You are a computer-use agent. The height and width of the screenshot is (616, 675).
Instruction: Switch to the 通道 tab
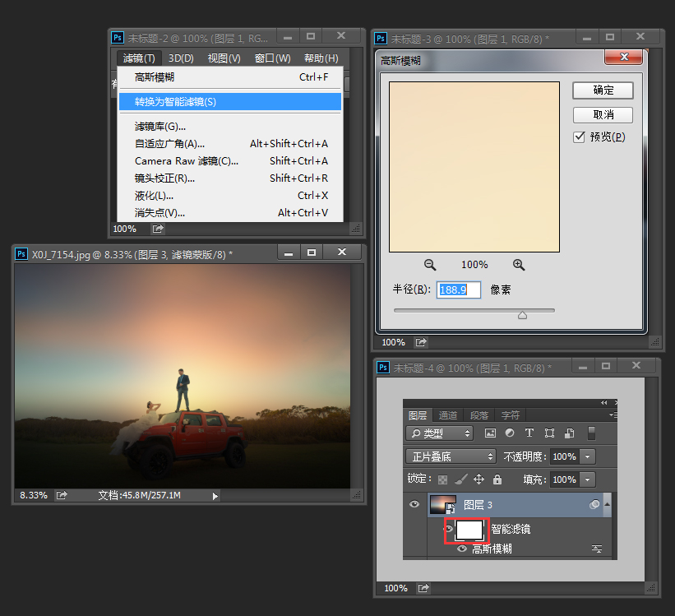pos(448,415)
